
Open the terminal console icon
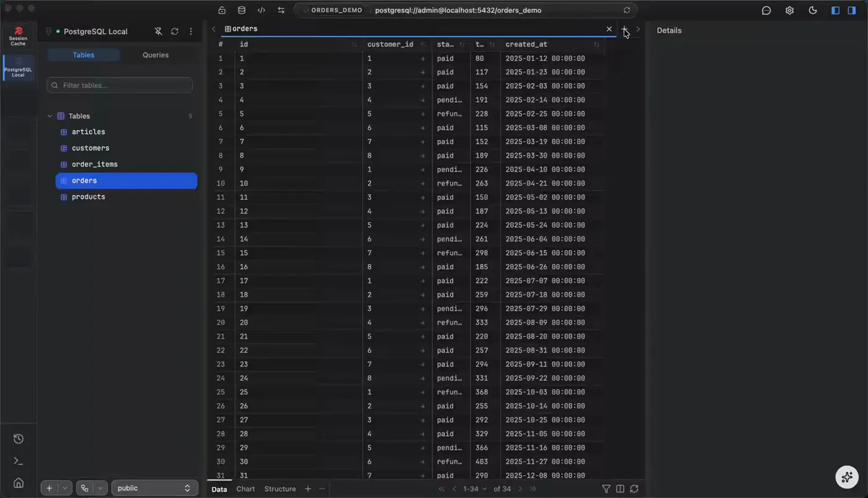coord(19,461)
